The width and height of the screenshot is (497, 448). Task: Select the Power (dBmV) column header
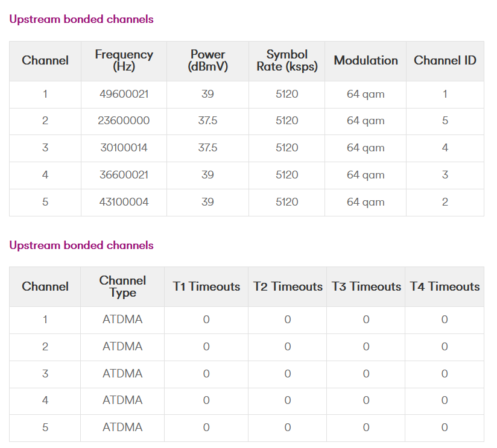(x=207, y=61)
